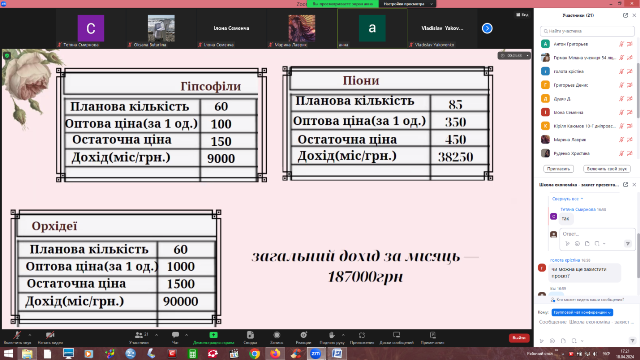
Task: Collapse all chat replies link
Action: [x=567, y=199]
